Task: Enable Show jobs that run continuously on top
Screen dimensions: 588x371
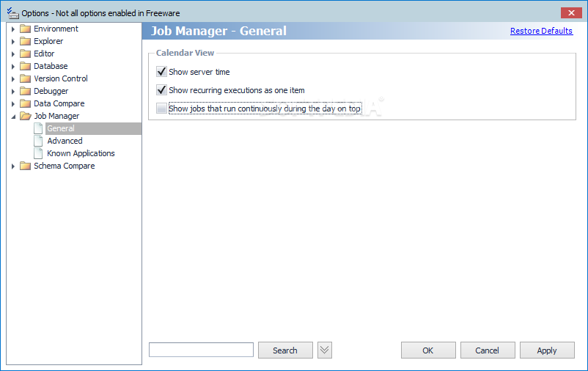Action: [161, 109]
